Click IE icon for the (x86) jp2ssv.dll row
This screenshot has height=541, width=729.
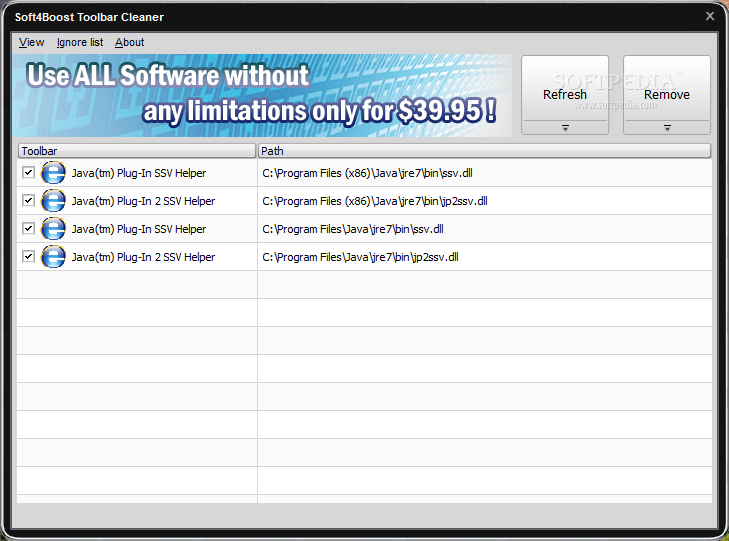point(53,201)
